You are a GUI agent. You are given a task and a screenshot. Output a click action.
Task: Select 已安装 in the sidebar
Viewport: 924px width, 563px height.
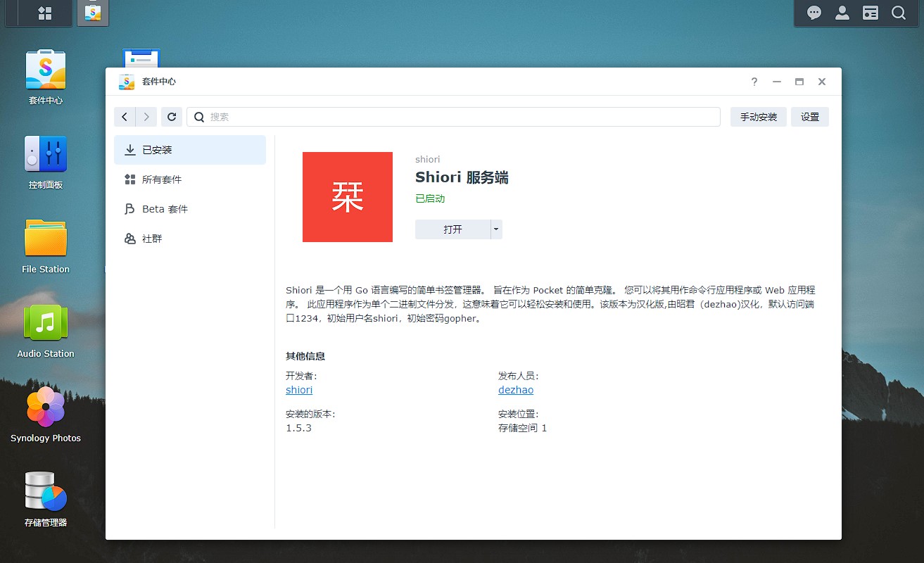[190, 150]
